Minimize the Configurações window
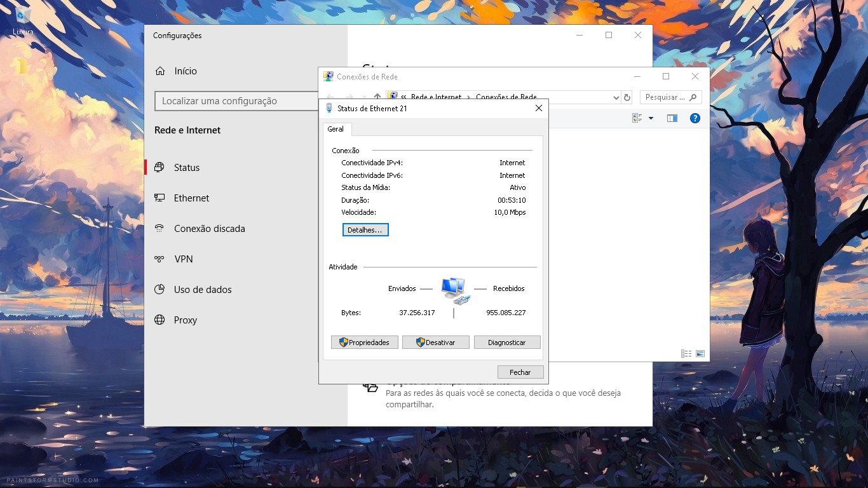The height and width of the screenshot is (488, 868). [x=580, y=35]
